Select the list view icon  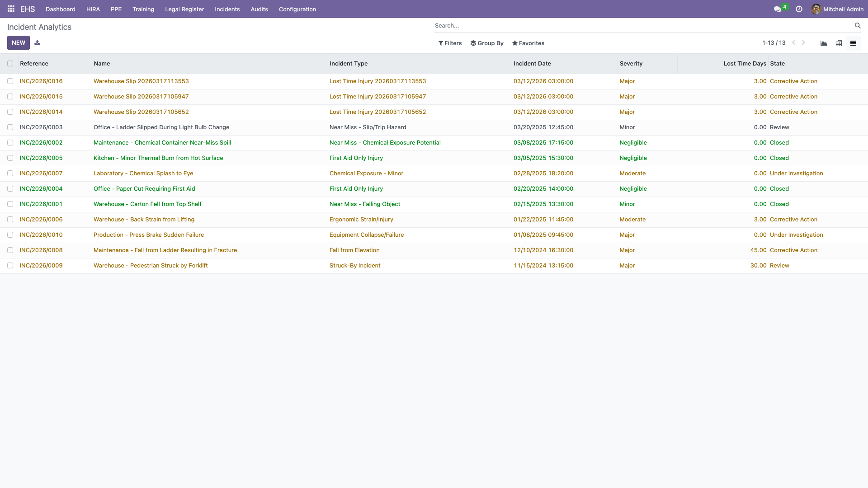854,43
